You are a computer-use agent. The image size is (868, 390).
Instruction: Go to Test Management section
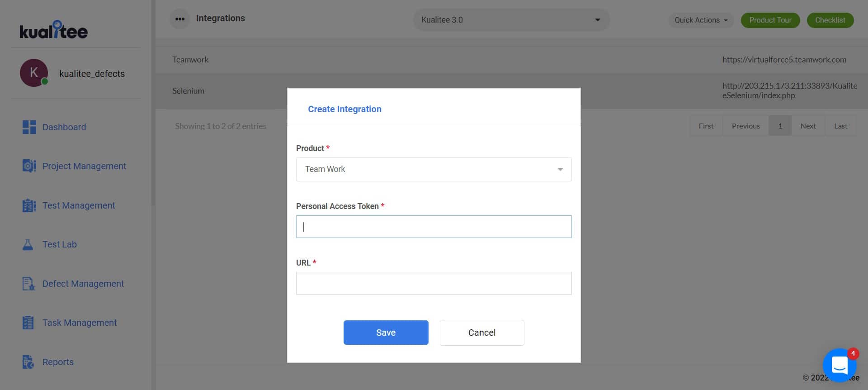79,205
